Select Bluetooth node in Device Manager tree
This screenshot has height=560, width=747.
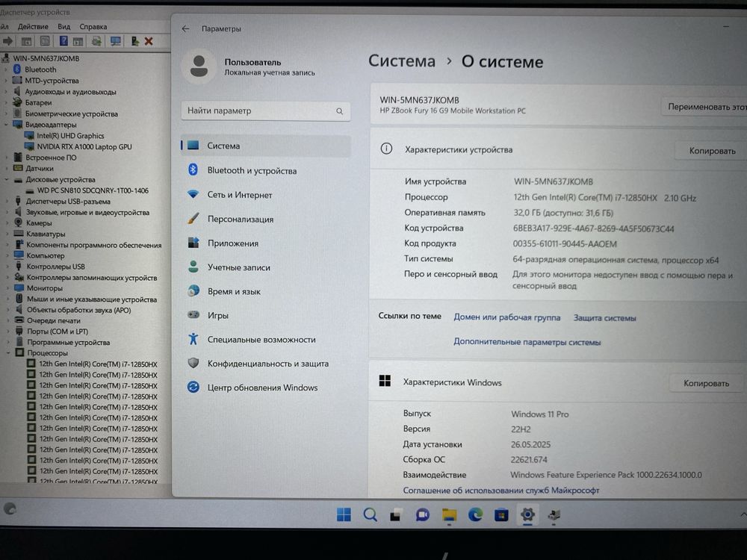pyautogui.click(x=40, y=69)
